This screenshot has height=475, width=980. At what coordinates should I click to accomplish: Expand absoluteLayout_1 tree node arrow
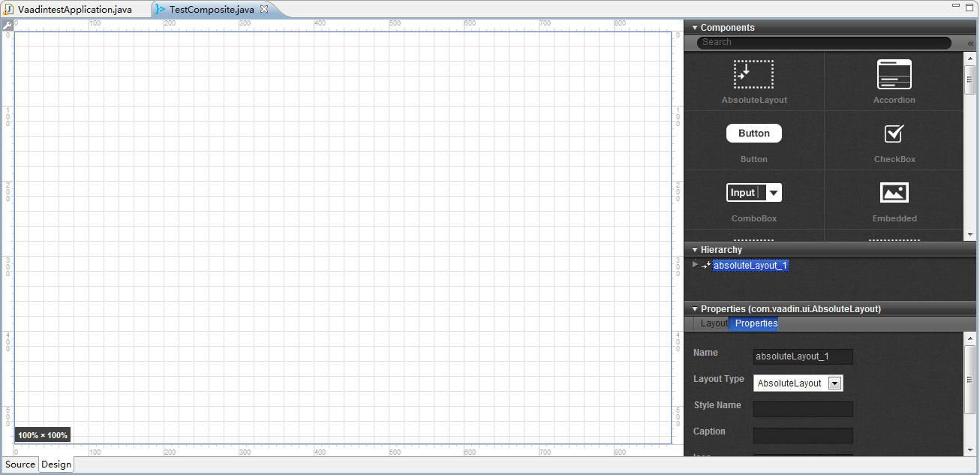click(695, 264)
